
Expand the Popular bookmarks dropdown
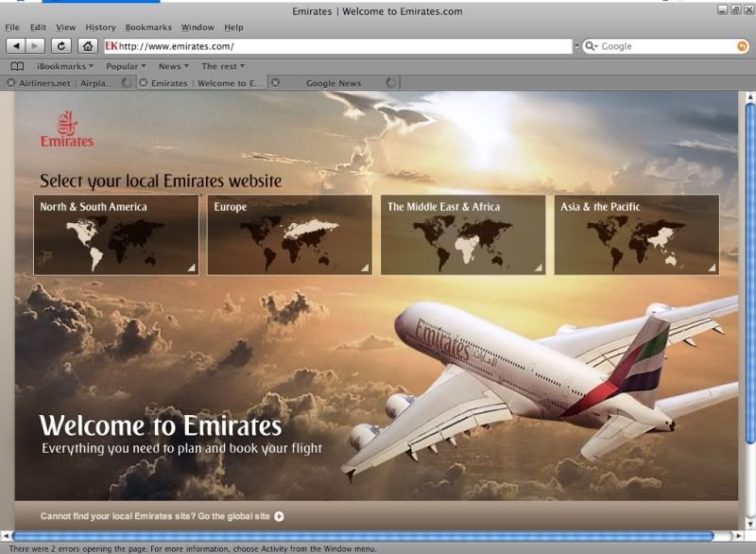pyautogui.click(x=144, y=66)
